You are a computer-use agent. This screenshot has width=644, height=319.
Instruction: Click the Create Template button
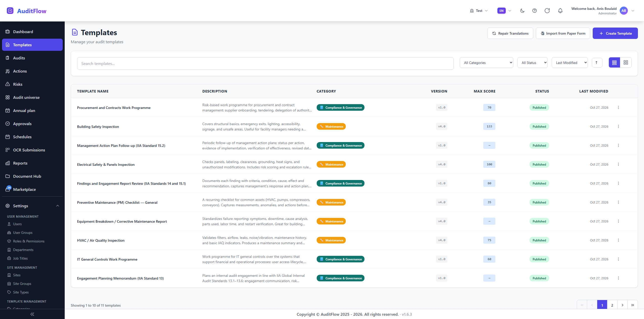(x=615, y=33)
